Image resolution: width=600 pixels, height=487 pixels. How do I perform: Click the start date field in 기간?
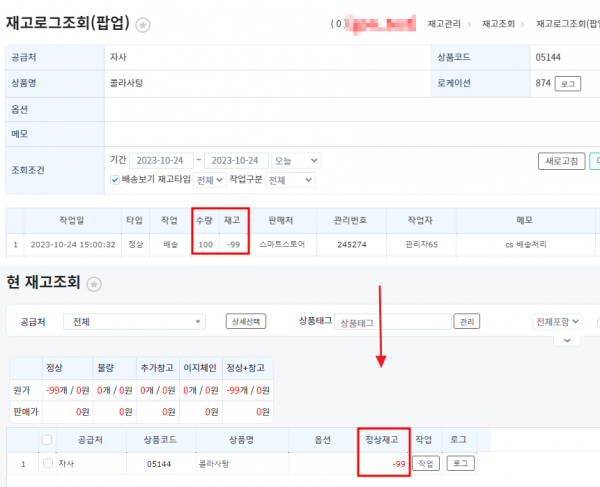pos(160,160)
